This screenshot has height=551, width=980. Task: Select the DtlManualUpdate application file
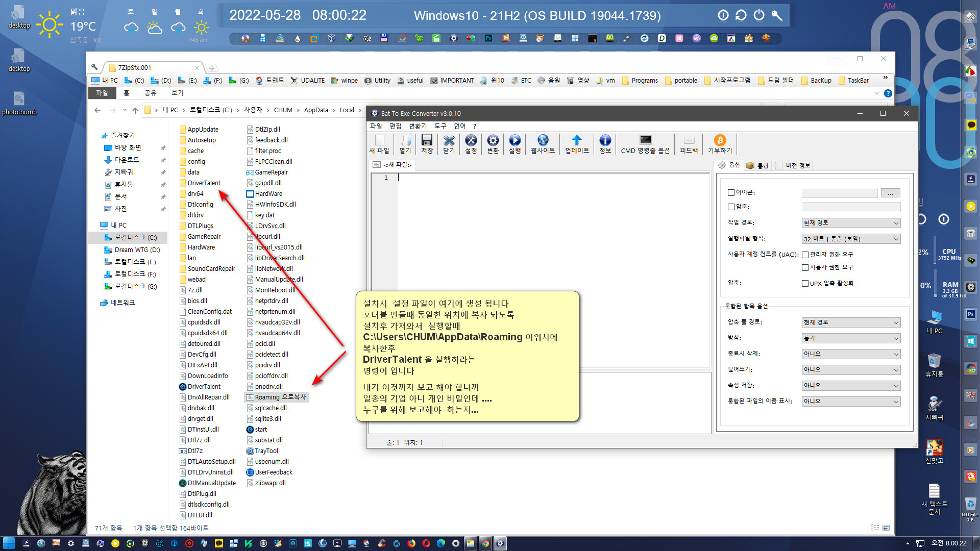coord(208,483)
